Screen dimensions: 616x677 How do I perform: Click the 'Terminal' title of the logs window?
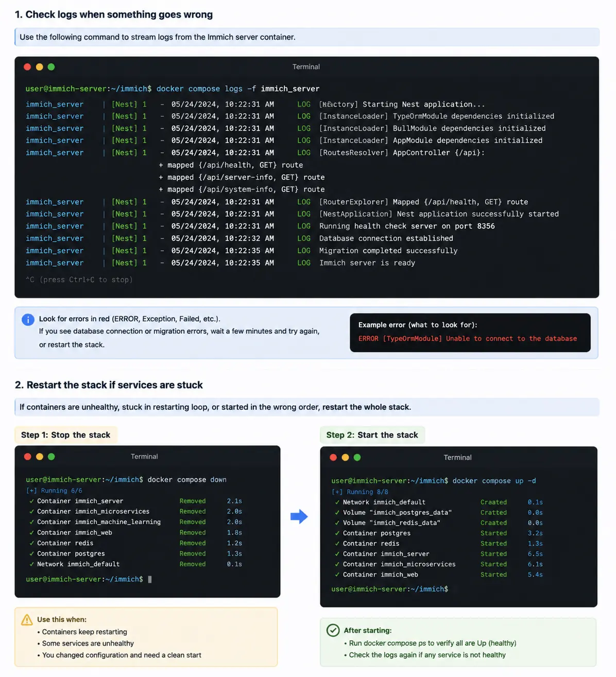306,67
